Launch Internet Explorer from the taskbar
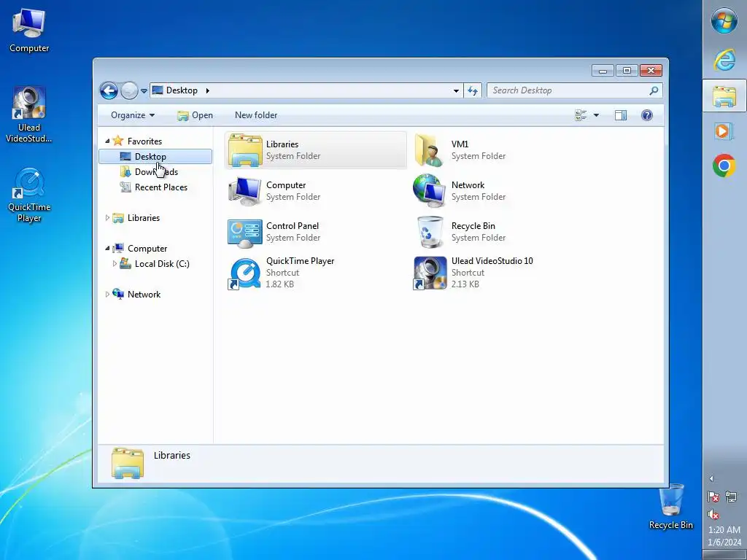Image resolution: width=747 pixels, height=560 pixels. pos(724,61)
